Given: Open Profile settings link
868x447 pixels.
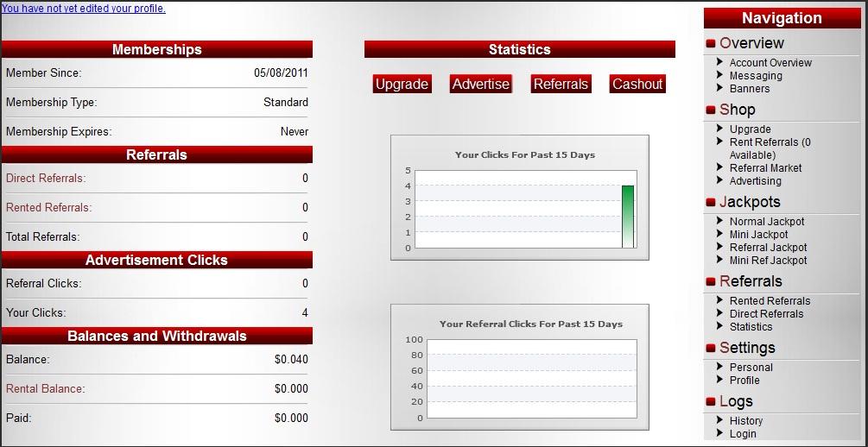Looking at the screenshot, I should (744, 380).
